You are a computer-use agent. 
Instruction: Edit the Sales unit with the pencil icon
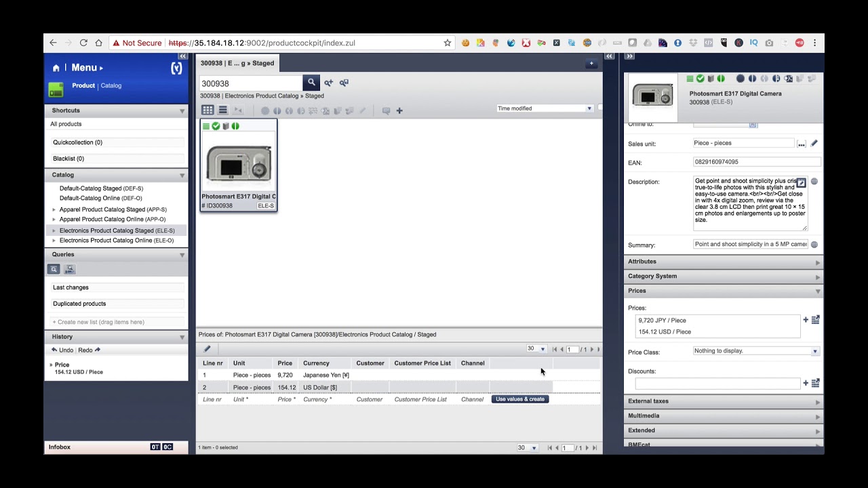click(814, 143)
